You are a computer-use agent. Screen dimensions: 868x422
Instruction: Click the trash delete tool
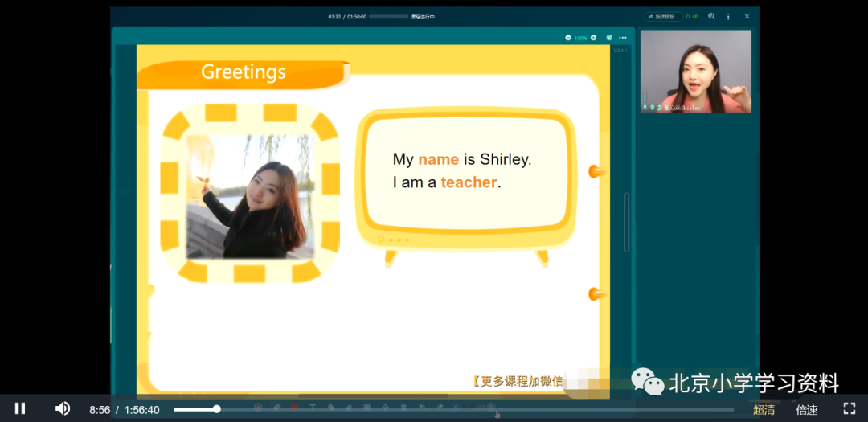(403, 407)
